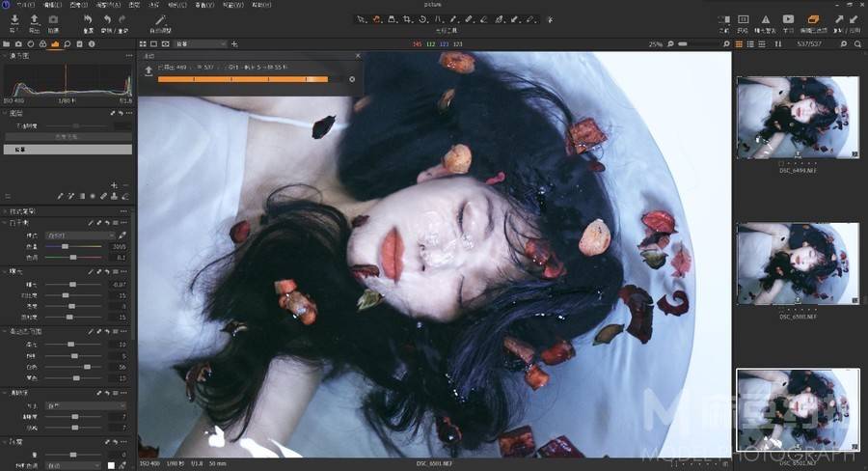The height and width of the screenshot is (471, 868).
Task: Click the Import images toolbar icon
Action: pyautogui.click(x=14, y=20)
